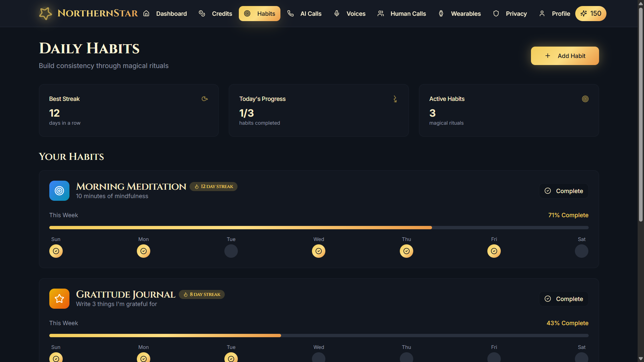Toggle Saturday for Morning Meditation
Image resolution: width=644 pixels, height=362 pixels.
[582, 251]
